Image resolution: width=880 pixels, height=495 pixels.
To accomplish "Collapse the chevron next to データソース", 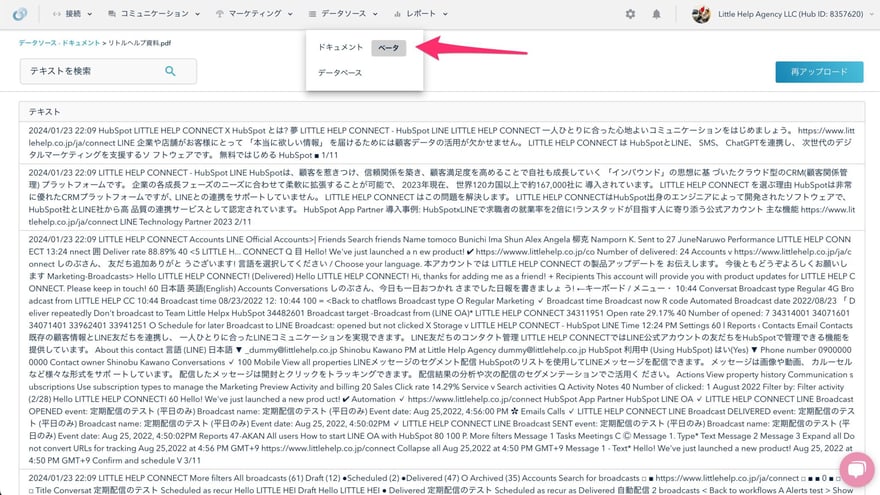I will coord(375,14).
